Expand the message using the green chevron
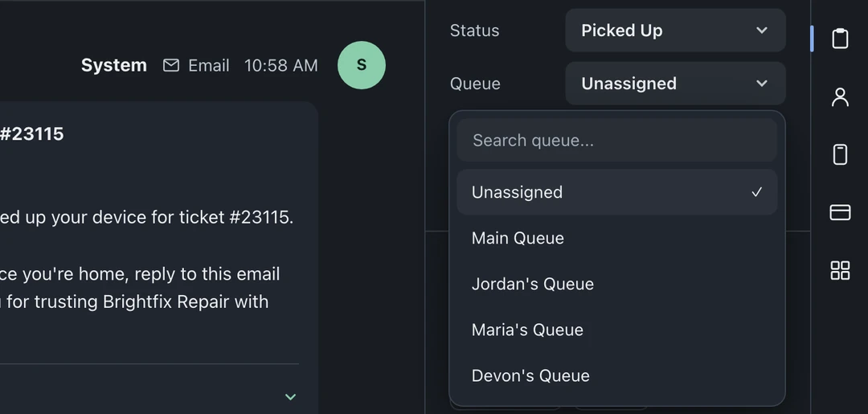The image size is (868, 414). click(x=290, y=397)
